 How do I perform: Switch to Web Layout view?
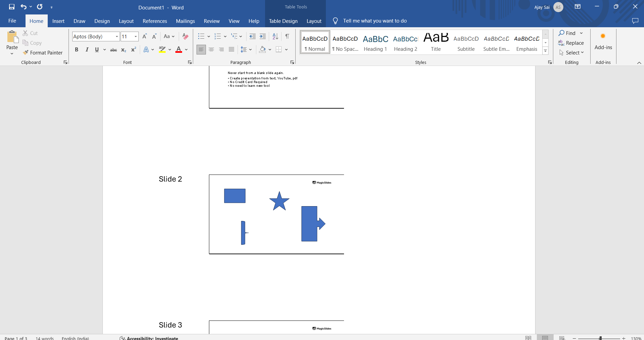click(x=562, y=338)
